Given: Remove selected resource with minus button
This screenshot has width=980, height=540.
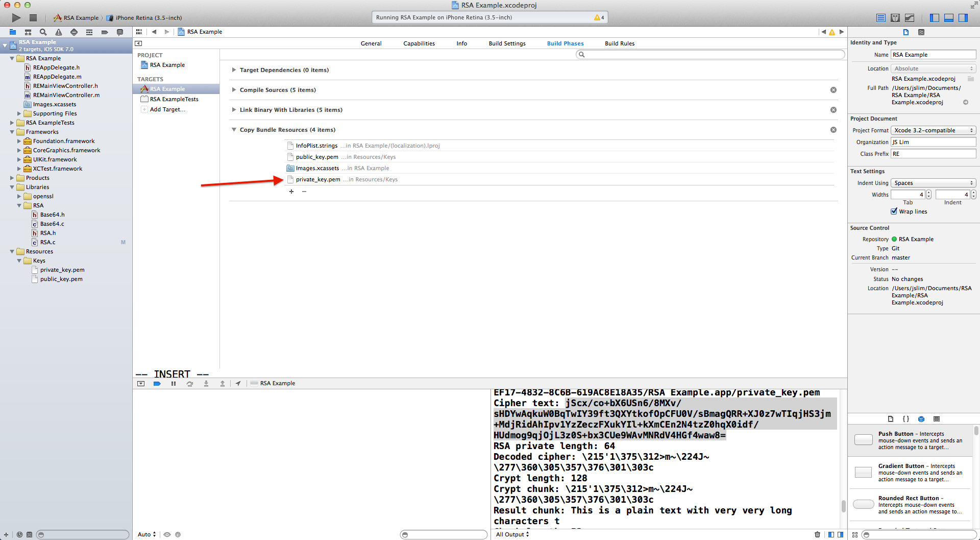Looking at the screenshot, I should (304, 192).
